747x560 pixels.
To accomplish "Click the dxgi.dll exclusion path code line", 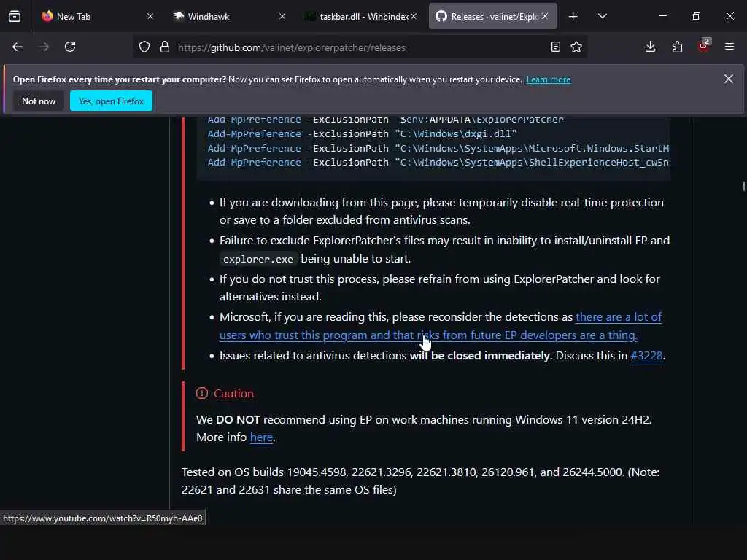I will [362, 134].
